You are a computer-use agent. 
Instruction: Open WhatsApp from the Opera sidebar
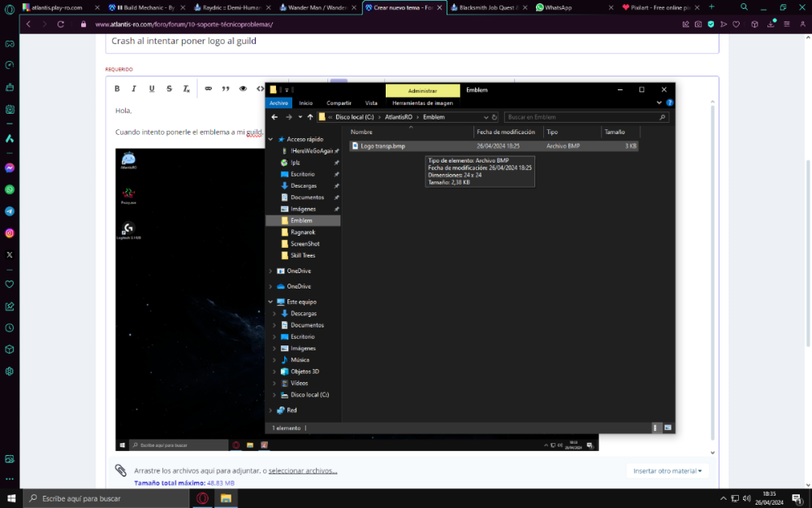(x=10, y=189)
